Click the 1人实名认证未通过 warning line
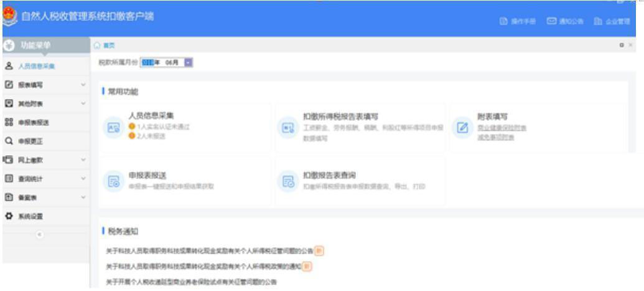This screenshot has height=291, width=644. 159,126
